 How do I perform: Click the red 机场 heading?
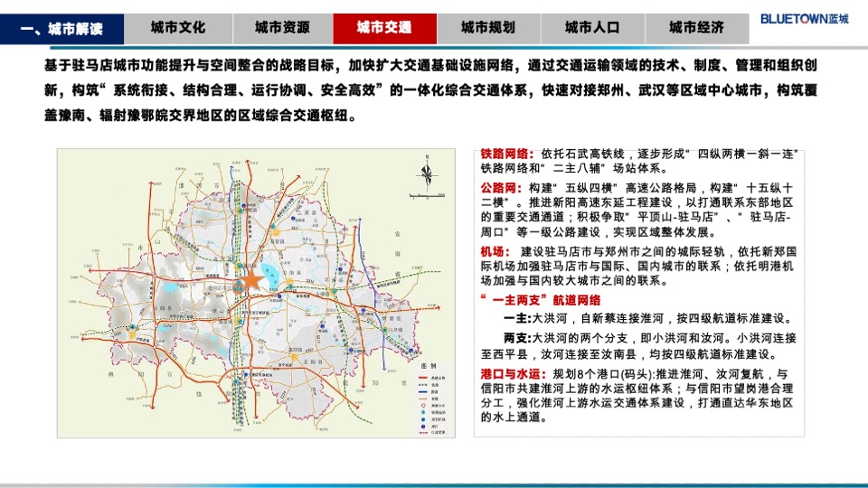click(x=495, y=251)
